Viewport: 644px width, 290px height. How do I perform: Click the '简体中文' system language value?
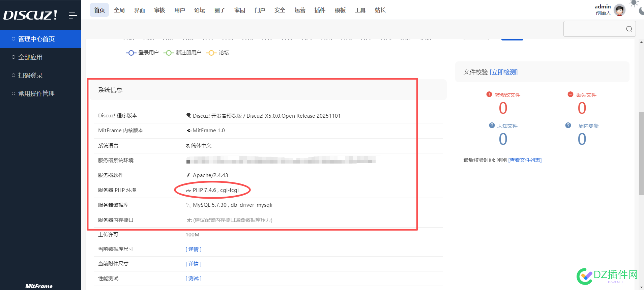pyautogui.click(x=201, y=146)
